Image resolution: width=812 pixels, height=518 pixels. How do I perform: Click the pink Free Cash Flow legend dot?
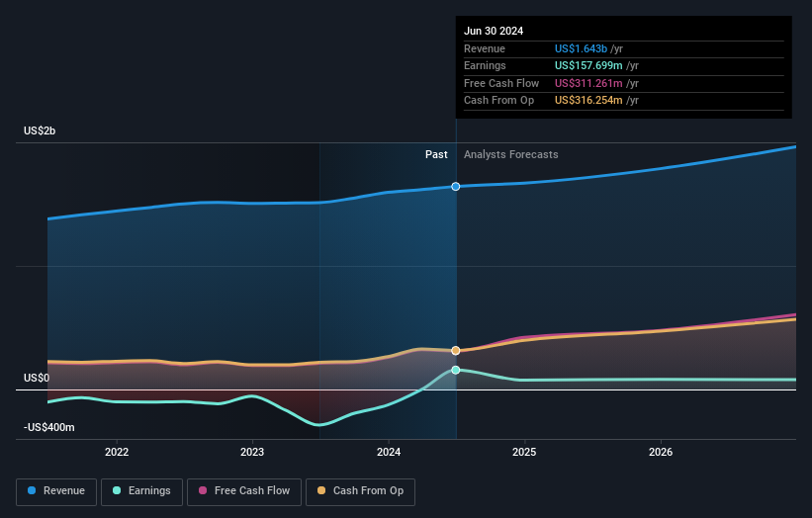click(203, 490)
